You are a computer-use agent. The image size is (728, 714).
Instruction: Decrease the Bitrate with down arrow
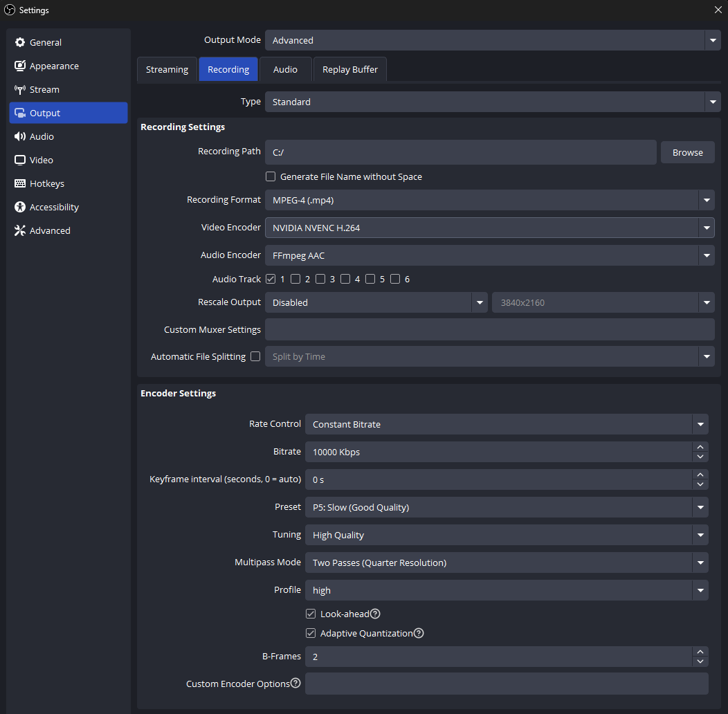(x=700, y=457)
